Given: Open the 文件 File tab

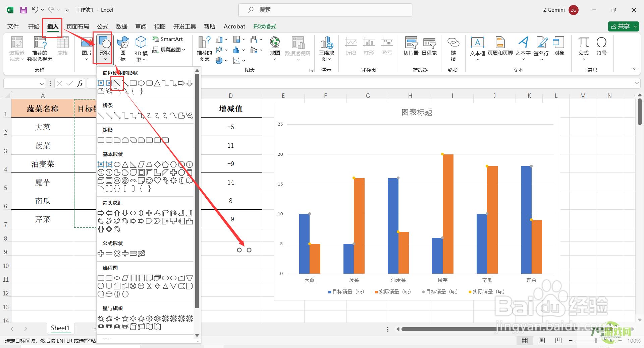Looking at the screenshot, I should (13, 26).
